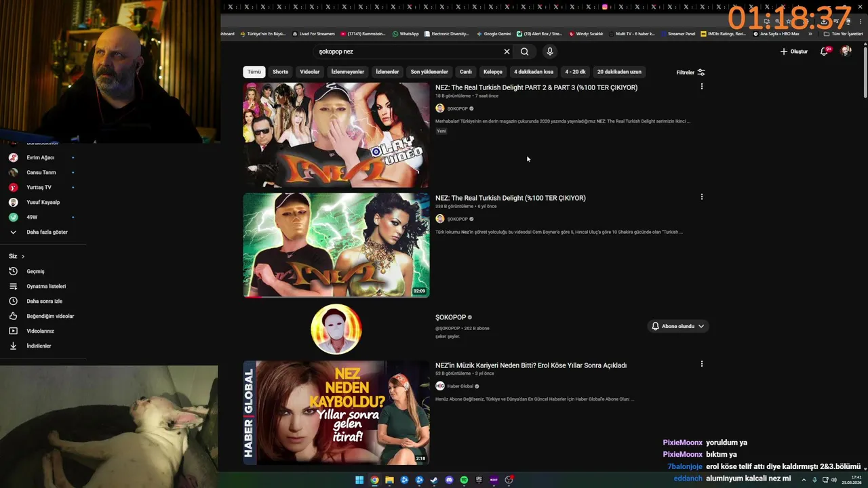Open Spotify in the taskbar
The height and width of the screenshot is (488, 868).
click(x=464, y=480)
